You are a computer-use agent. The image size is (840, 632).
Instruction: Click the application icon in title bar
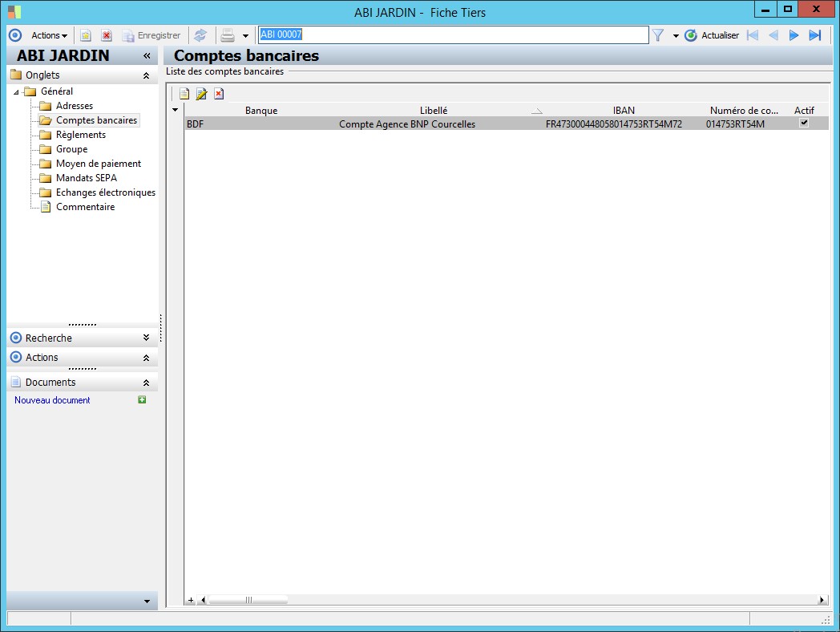coord(14,12)
